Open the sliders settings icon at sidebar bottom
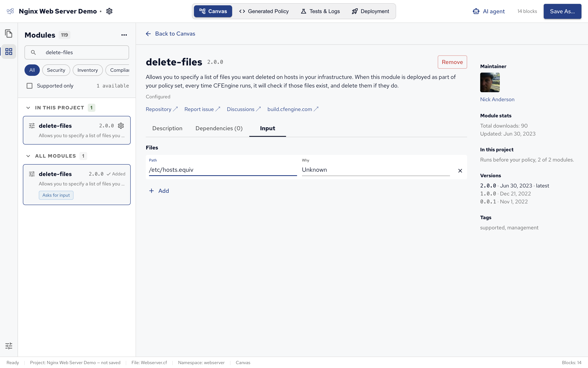 (x=9, y=346)
